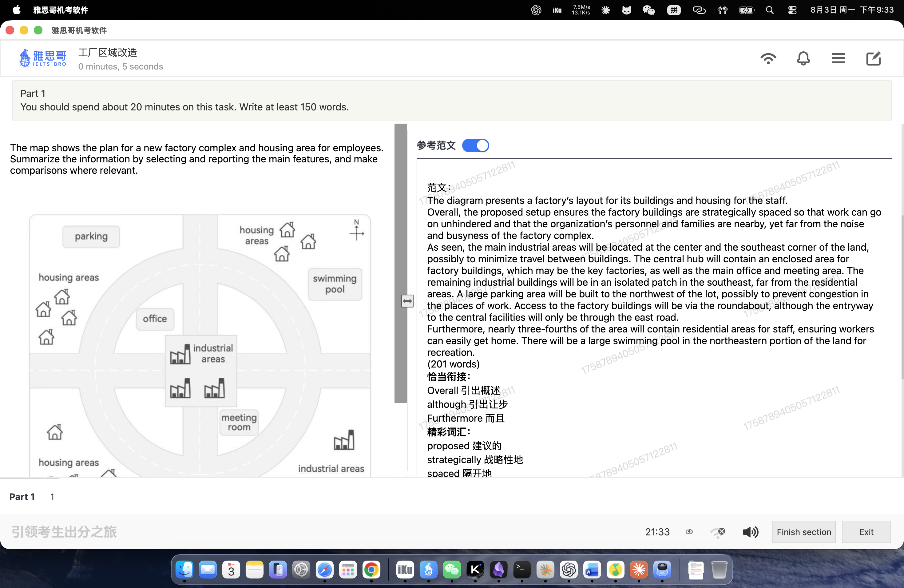The height and width of the screenshot is (588, 904).
Task: Open Microsoft Word from the dock
Action: [592, 569]
